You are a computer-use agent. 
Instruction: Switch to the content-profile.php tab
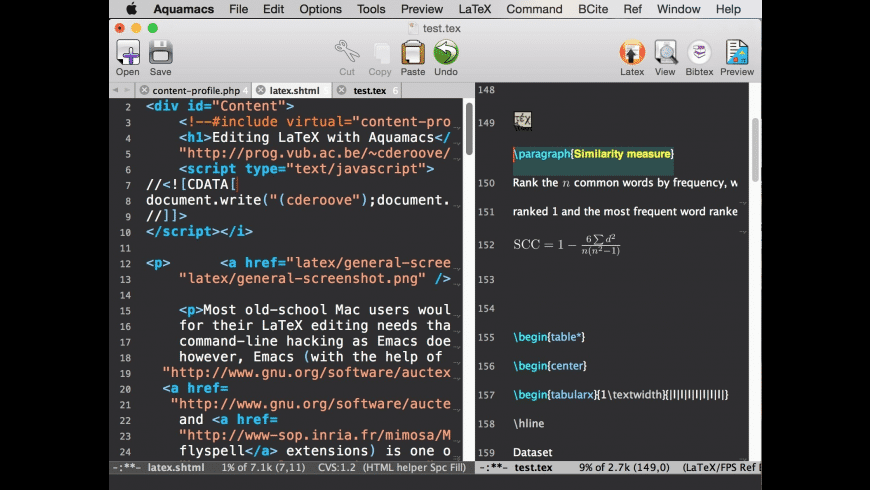pyautogui.click(x=196, y=91)
